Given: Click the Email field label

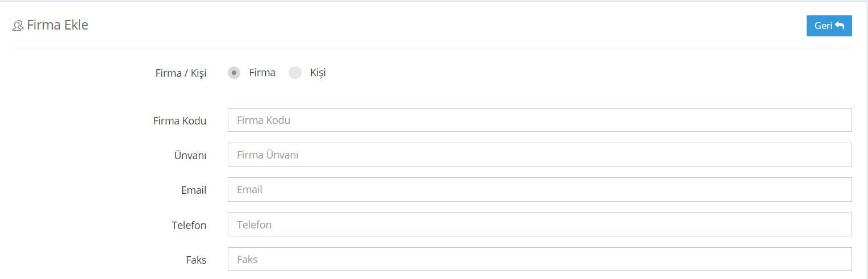Looking at the screenshot, I should 194,190.
